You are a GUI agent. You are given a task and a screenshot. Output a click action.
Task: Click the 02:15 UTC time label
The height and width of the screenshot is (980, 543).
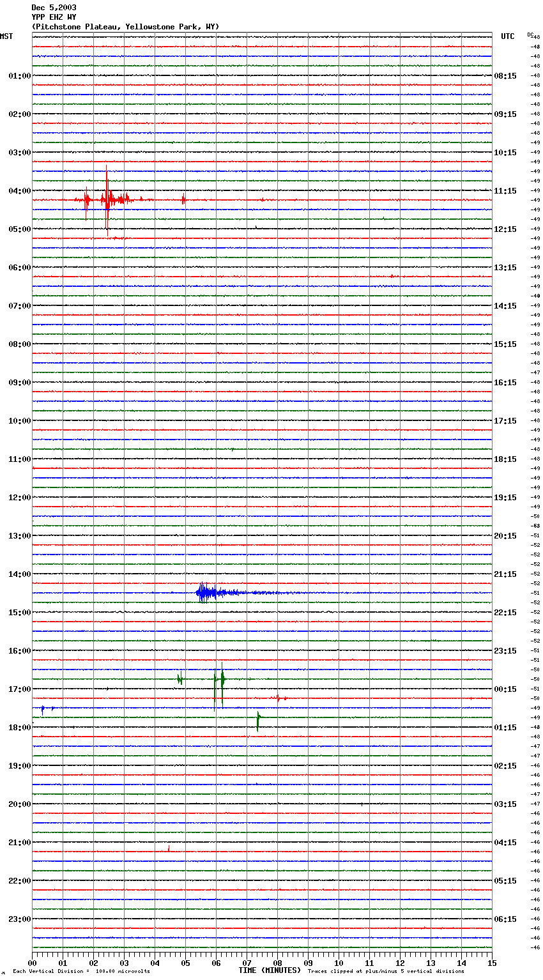505,766
